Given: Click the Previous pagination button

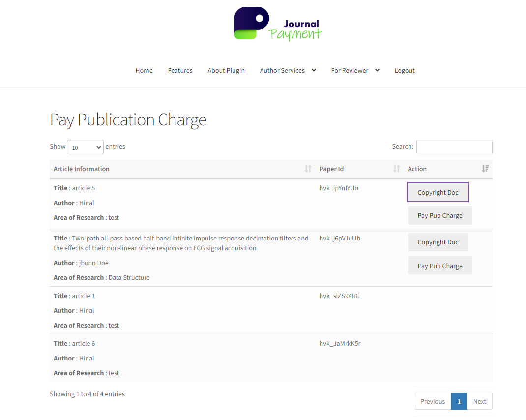Looking at the screenshot, I should [x=432, y=401].
